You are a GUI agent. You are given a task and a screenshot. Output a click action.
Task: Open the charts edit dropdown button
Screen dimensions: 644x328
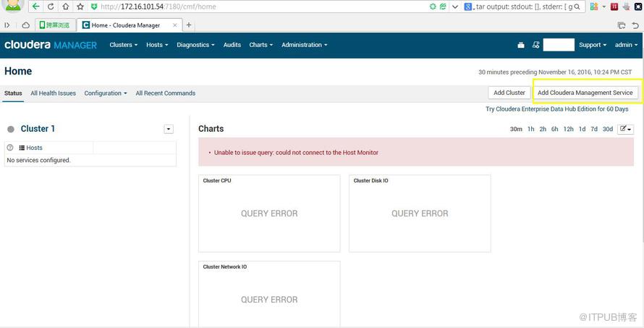pyautogui.click(x=625, y=129)
